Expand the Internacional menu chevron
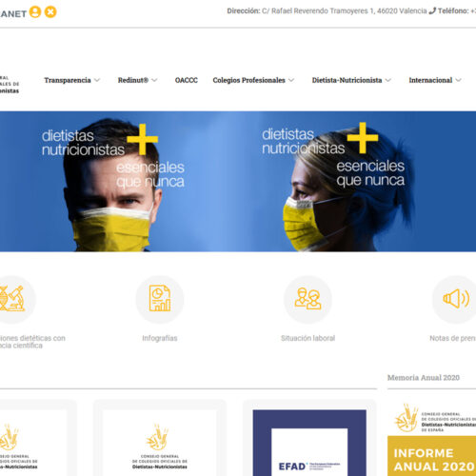Viewport: 476px width, 476px height. tap(458, 80)
